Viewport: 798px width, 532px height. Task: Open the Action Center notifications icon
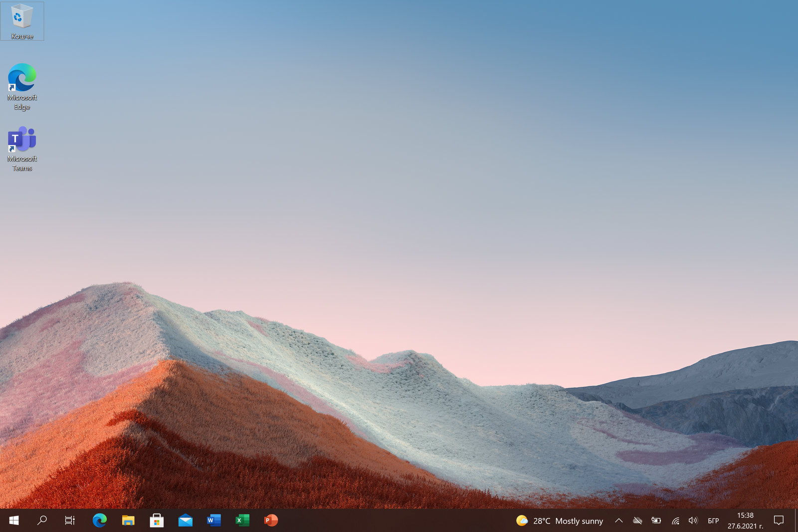tap(779, 521)
